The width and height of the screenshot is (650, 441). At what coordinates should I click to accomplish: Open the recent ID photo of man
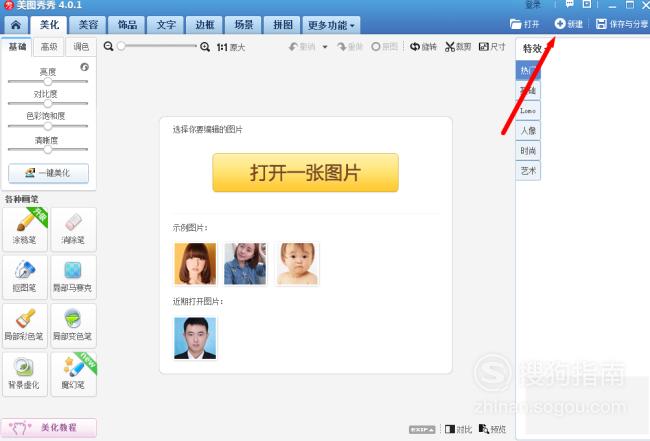click(195, 338)
